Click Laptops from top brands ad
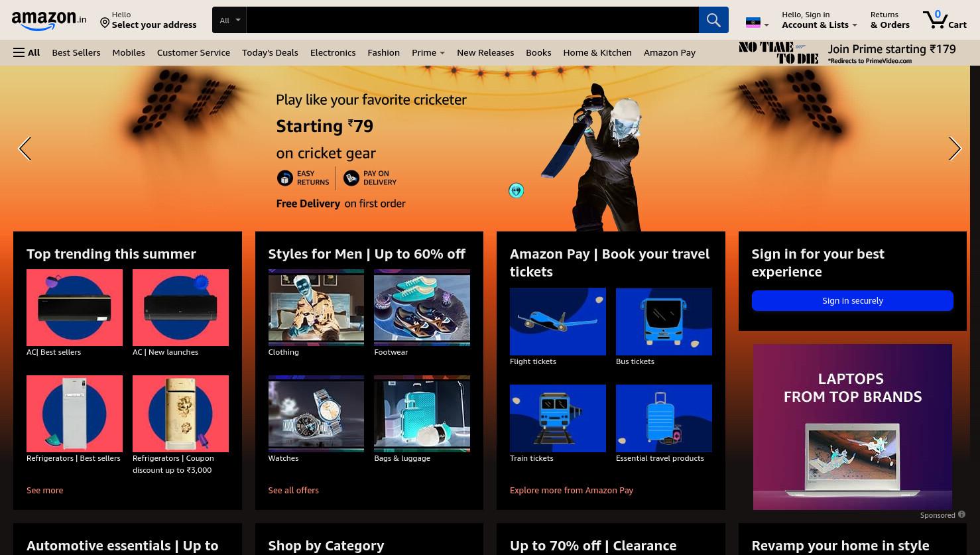Image resolution: width=980 pixels, height=555 pixels. click(853, 427)
